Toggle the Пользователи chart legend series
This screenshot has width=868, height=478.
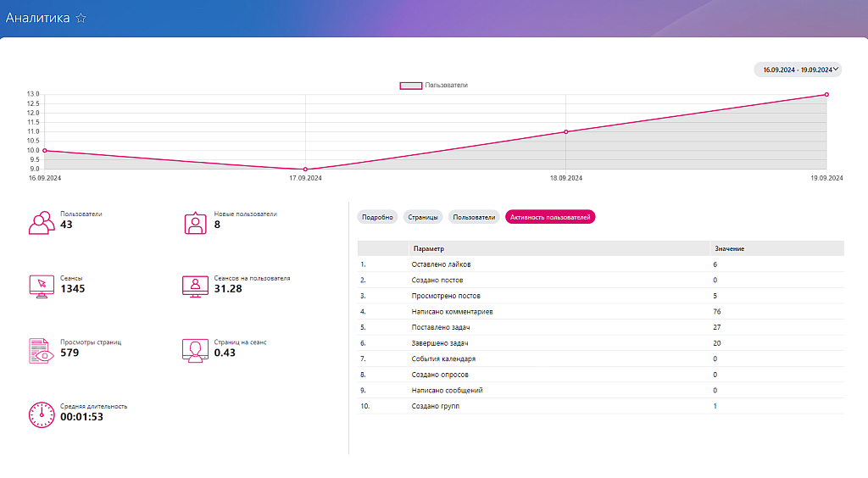(x=433, y=86)
